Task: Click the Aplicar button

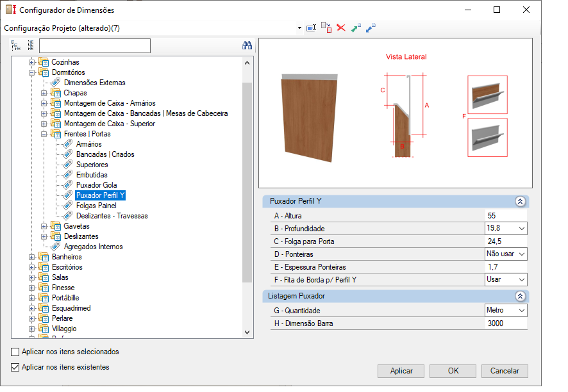Action: pos(401,371)
